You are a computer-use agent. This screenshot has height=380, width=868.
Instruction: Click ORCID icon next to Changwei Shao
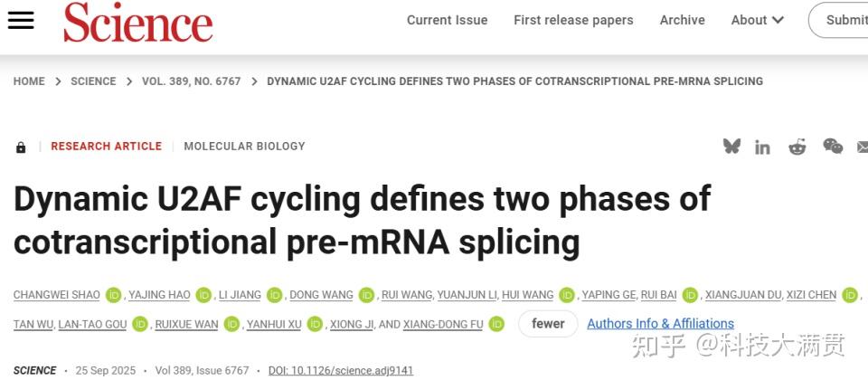[114, 295]
